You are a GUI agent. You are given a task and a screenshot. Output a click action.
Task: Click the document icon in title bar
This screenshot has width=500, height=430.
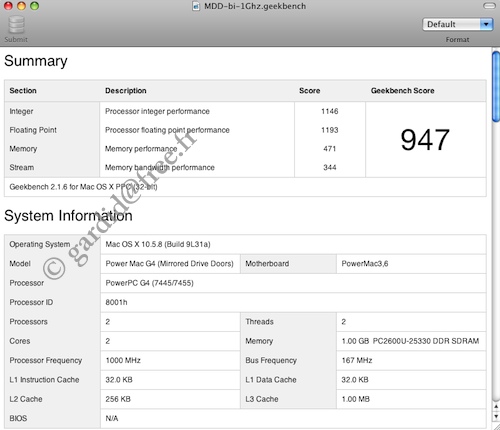click(196, 6)
